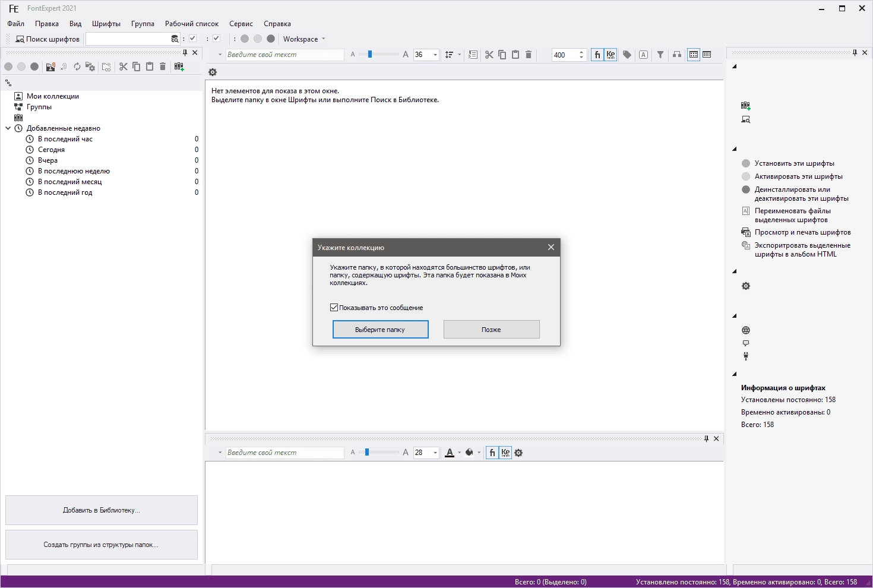
Task: Open the Шрифты menu
Action: click(x=106, y=24)
